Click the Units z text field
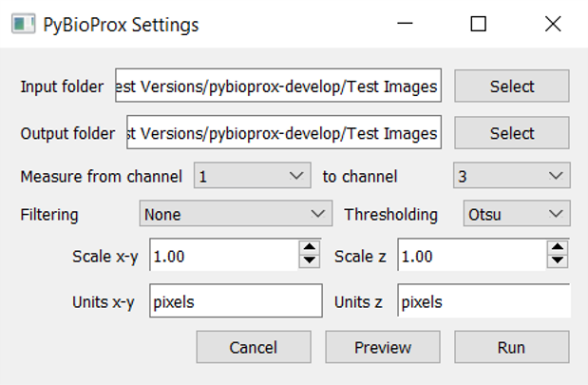This screenshot has height=385, width=588. point(483,302)
